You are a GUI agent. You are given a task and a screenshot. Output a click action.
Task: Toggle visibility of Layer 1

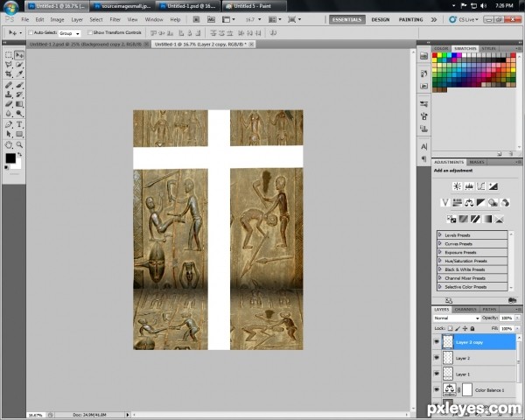pyautogui.click(x=437, y=374)
